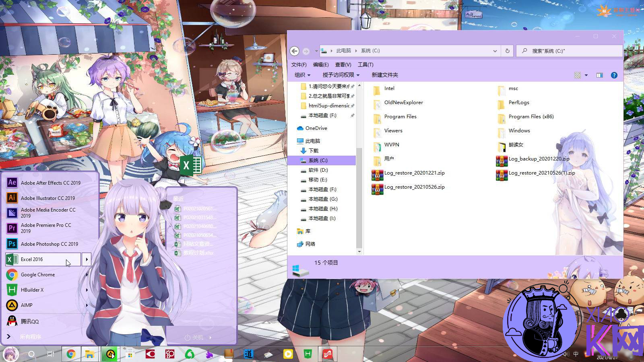
Task: Open Log_restore_20210526.zip archive
Action: pos(414,187)
